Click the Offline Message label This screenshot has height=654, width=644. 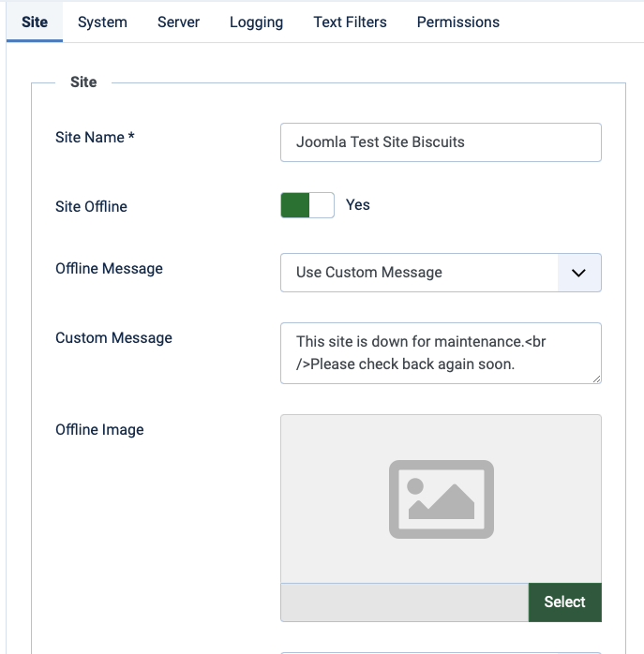109,269
